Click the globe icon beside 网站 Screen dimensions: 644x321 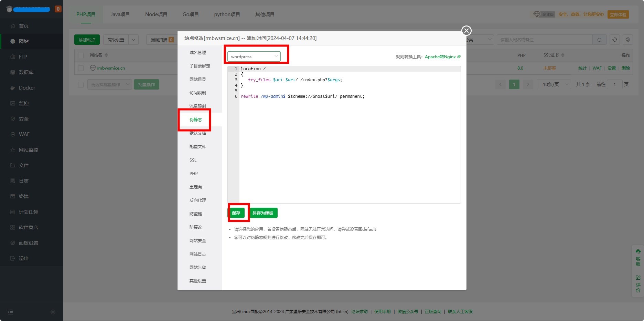point(13,41)
